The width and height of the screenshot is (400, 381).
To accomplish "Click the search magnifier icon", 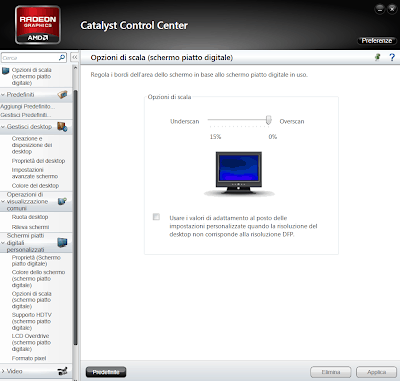I will (62, 57).
